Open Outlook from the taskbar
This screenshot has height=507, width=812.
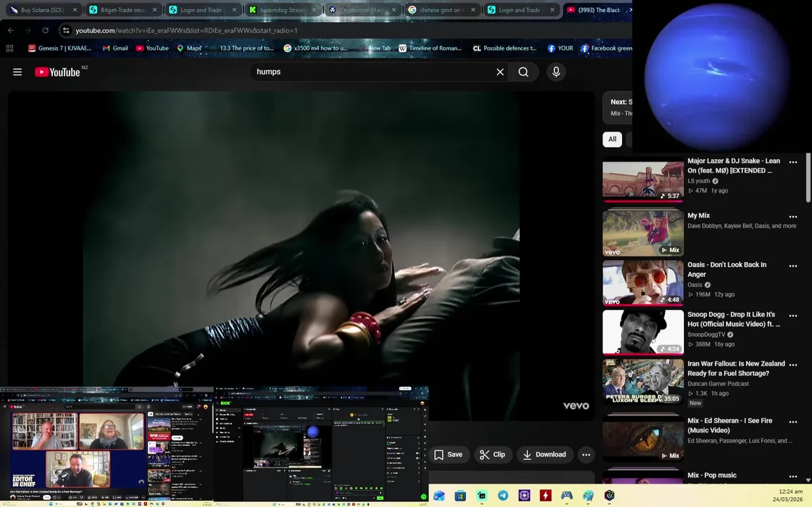[439, 496]
